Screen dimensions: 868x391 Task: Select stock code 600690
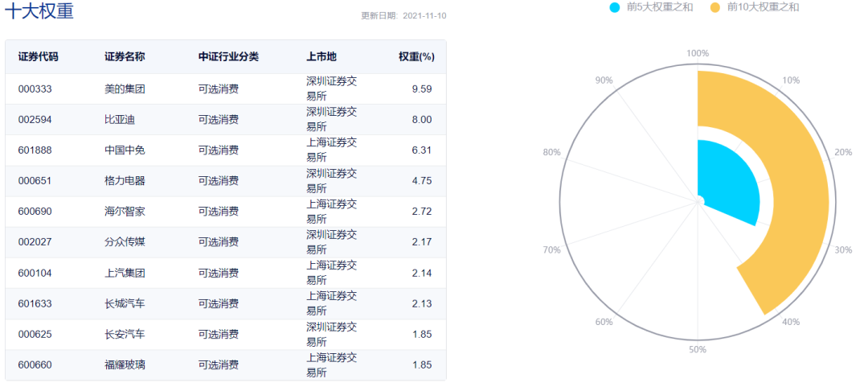pyautogui.click(x=35, y=212)
